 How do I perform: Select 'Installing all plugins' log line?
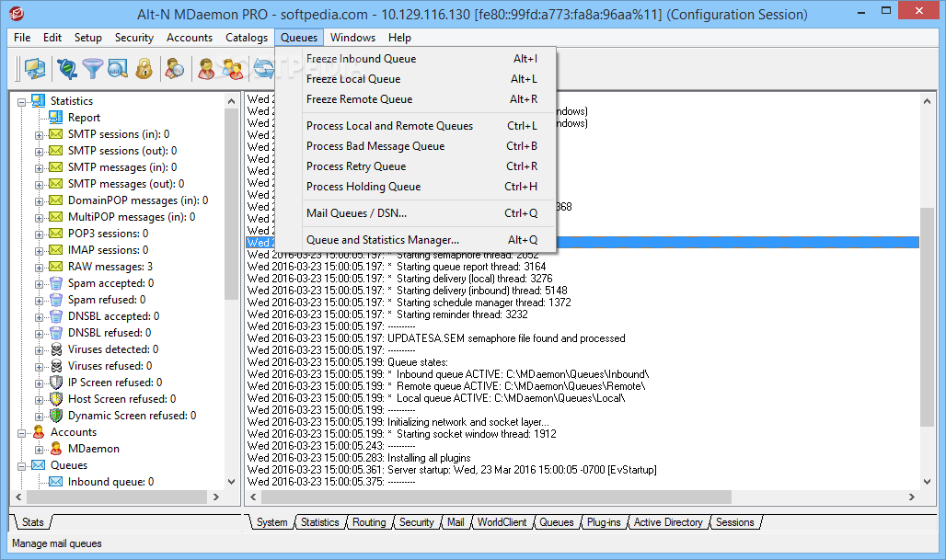click(x=359, y=458)
